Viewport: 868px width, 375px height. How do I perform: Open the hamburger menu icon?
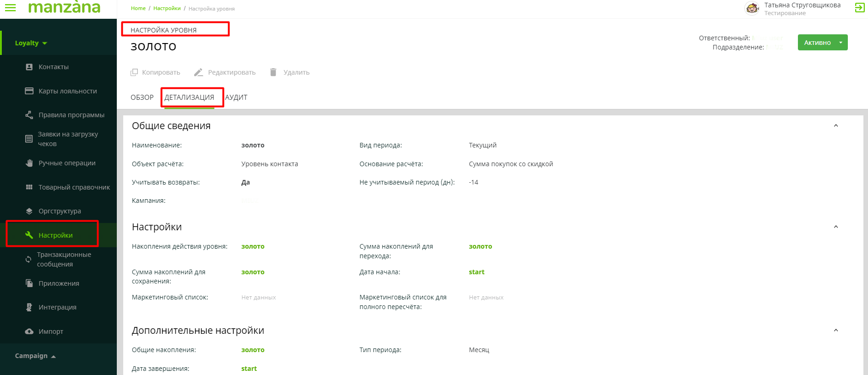10,8
